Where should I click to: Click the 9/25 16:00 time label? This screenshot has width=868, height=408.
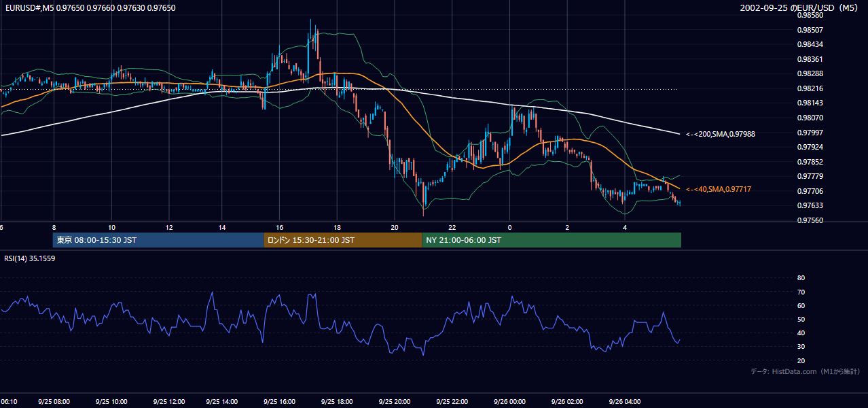click(x=279, y=402)
